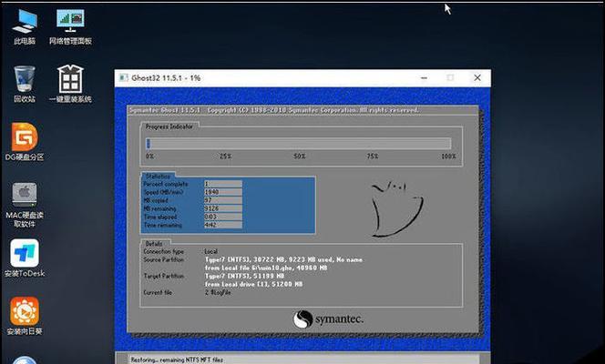The height and width of the screenshot is (364, 605).
Task: Click the Details panel heading
Action: point(154,244)
